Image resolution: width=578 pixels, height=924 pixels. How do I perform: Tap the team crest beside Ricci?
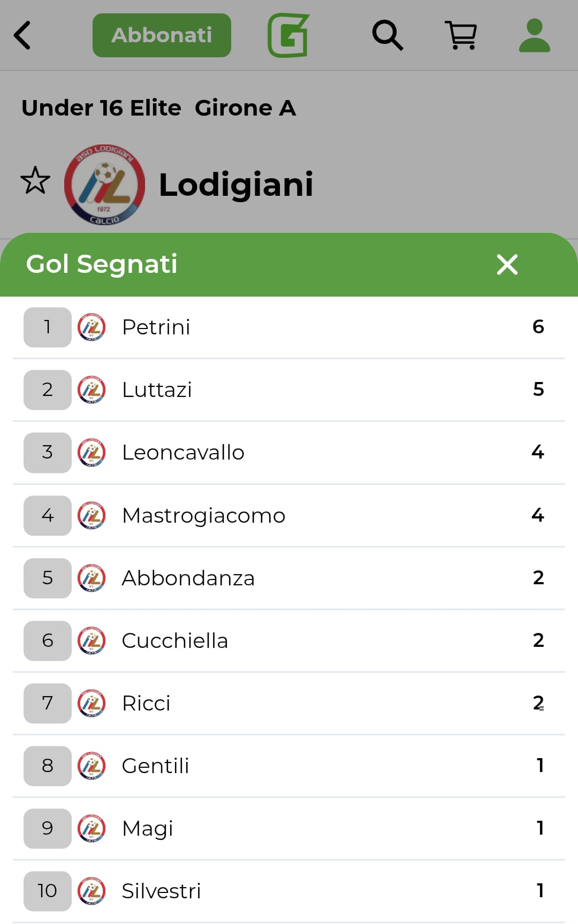pyautogui.click(x=92, y=703)
